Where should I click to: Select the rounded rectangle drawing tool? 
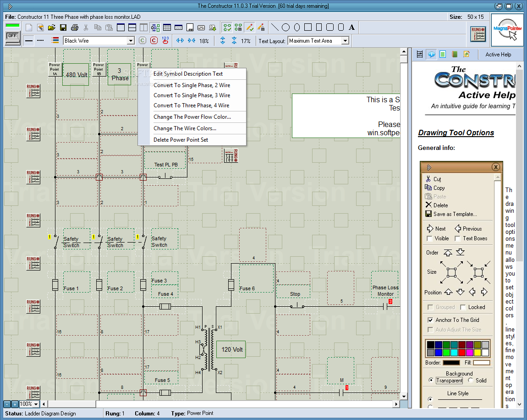pyautogui.click(x=330, y=27)
